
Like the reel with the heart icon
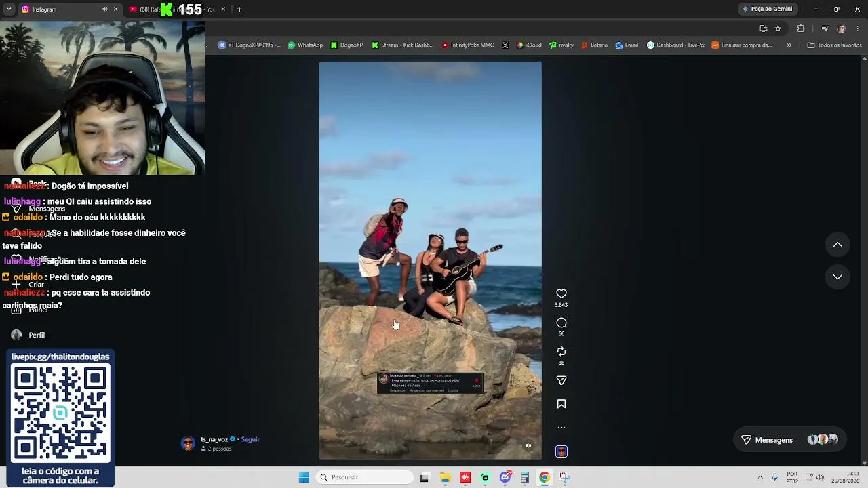[x=561, y=293]
